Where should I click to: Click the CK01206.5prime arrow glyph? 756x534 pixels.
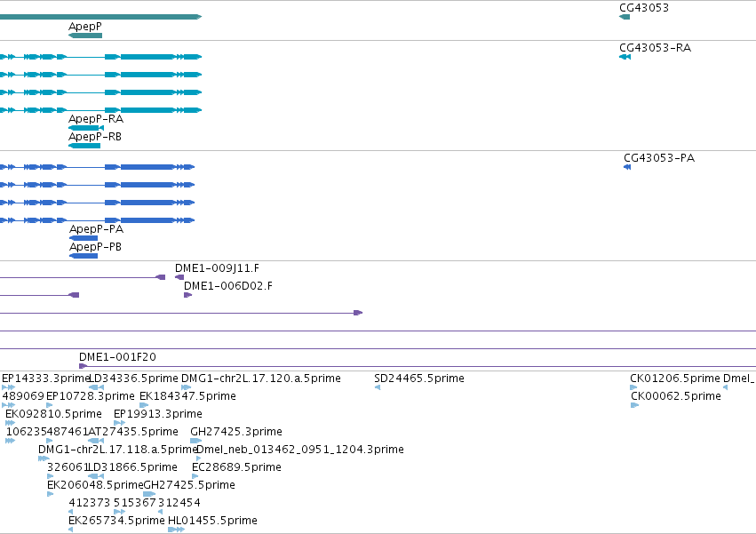tap(633, 387)
